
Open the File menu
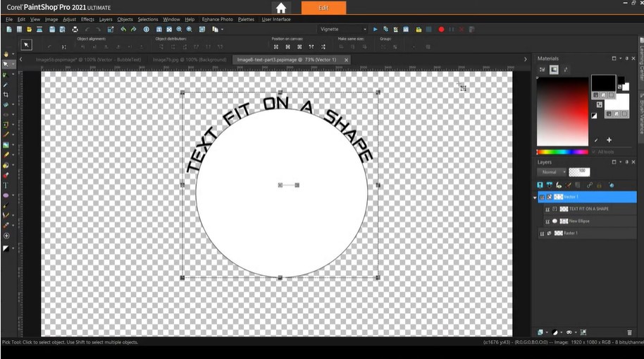click(9, 19)
